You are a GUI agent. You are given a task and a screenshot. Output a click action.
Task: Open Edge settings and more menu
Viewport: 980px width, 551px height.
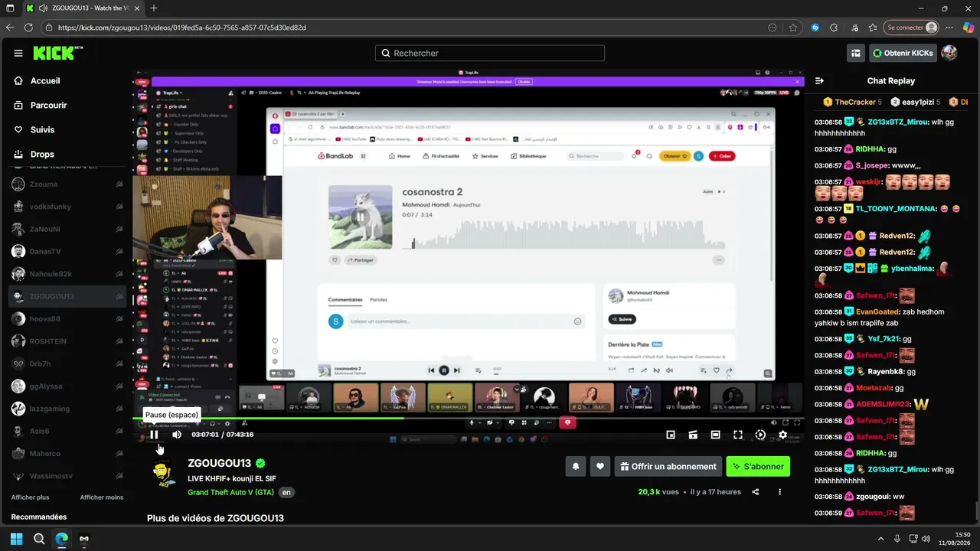point(949,28)
